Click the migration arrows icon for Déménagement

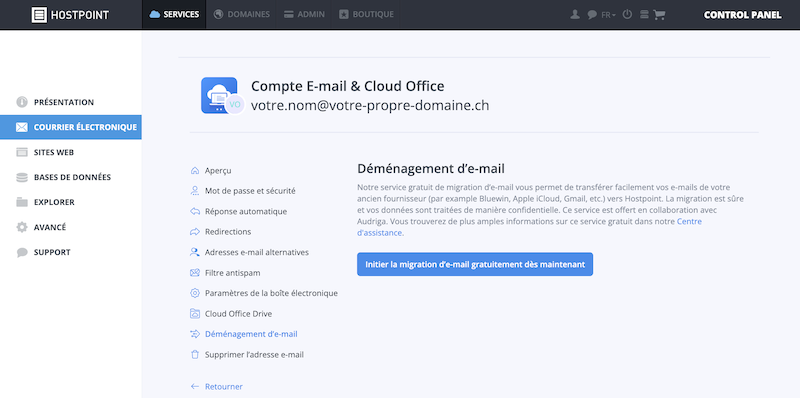[194, 334]
